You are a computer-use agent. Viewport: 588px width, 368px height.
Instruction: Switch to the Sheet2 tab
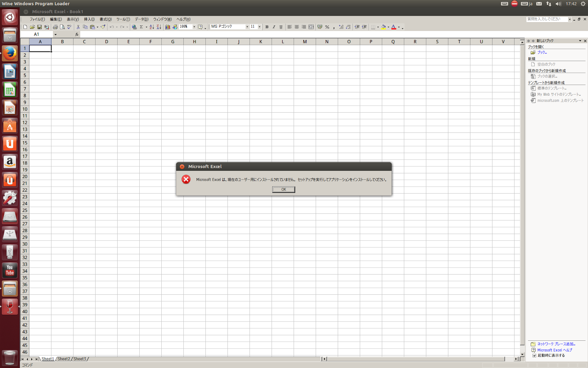click(x=64, y=359)
